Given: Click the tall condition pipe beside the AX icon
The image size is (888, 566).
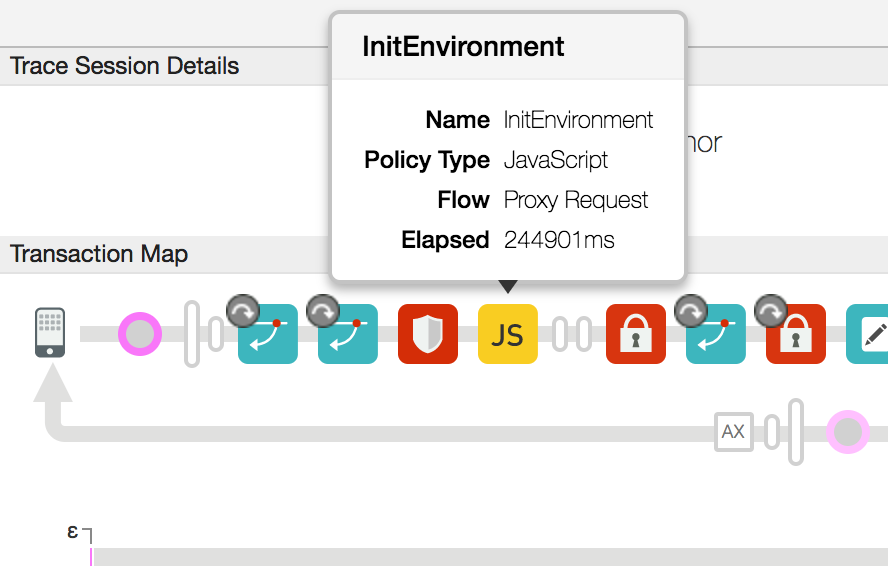Looking at the screenshot, I should (x=796, y=432).
